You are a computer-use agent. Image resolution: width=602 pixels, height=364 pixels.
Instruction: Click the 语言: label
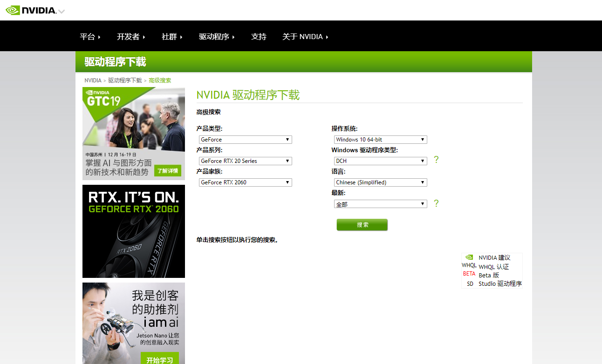pos(338,172)
